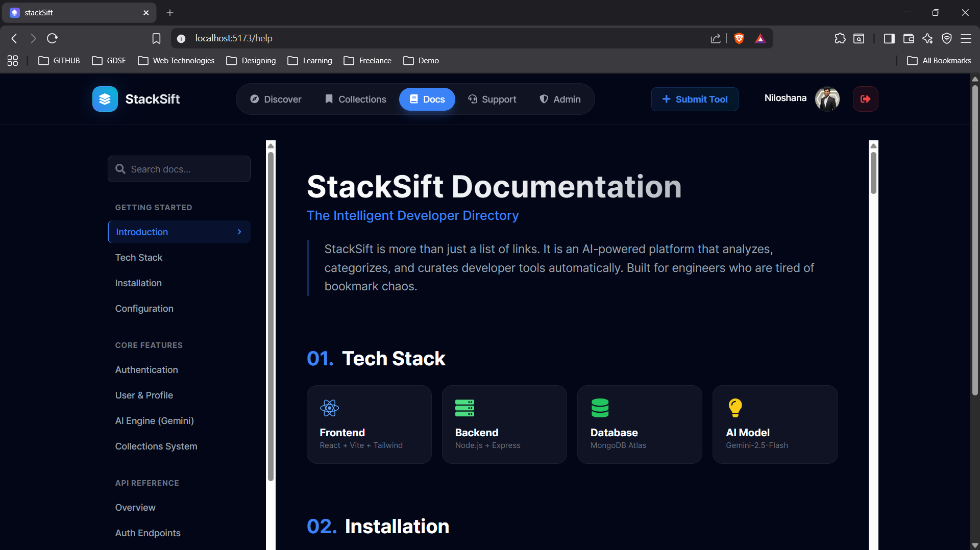Go back using browser back arrow
The width and height of the screenshot is (980, 550).
coord(14,38)
